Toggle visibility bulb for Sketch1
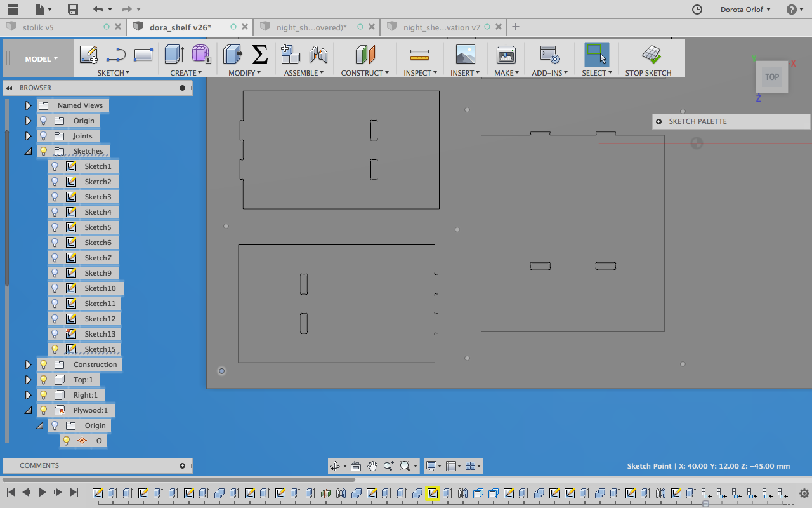Image resolution: width=812 pixels, height=508 pixels. [55, 166]
